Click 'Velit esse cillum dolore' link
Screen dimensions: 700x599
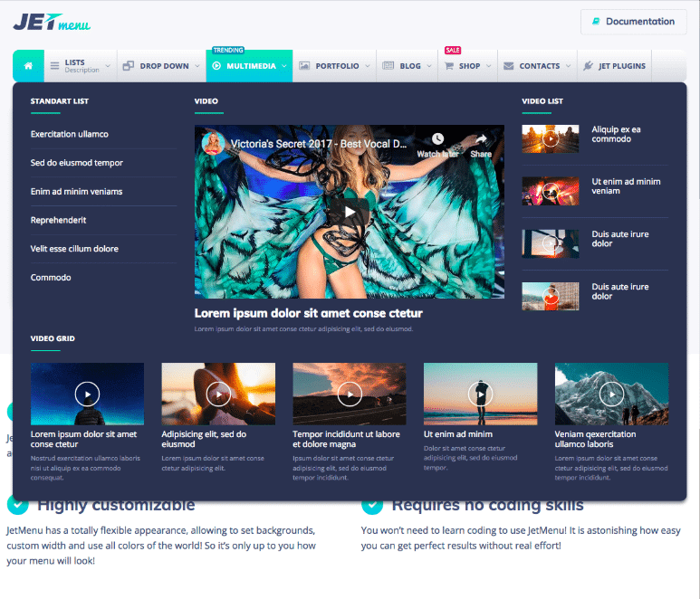(x=74, y=249)
